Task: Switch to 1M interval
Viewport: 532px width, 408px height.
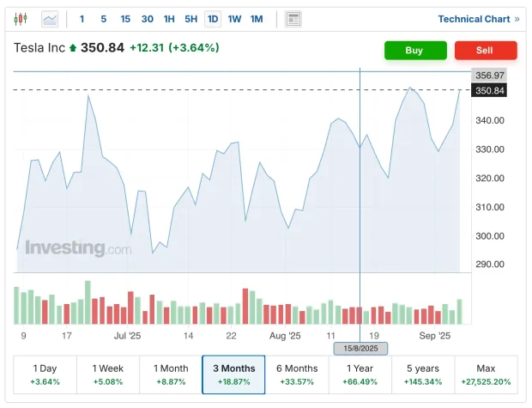Action: (257, 19)
